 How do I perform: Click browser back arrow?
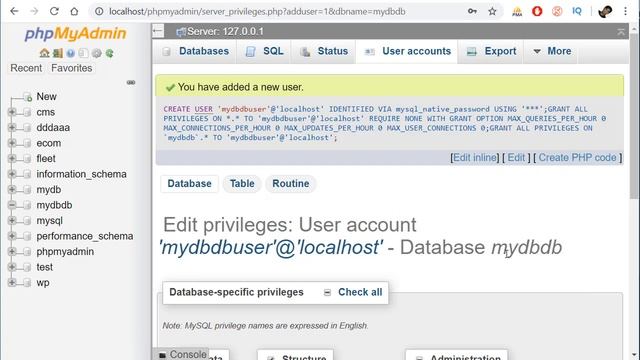[x=14, y=11]
